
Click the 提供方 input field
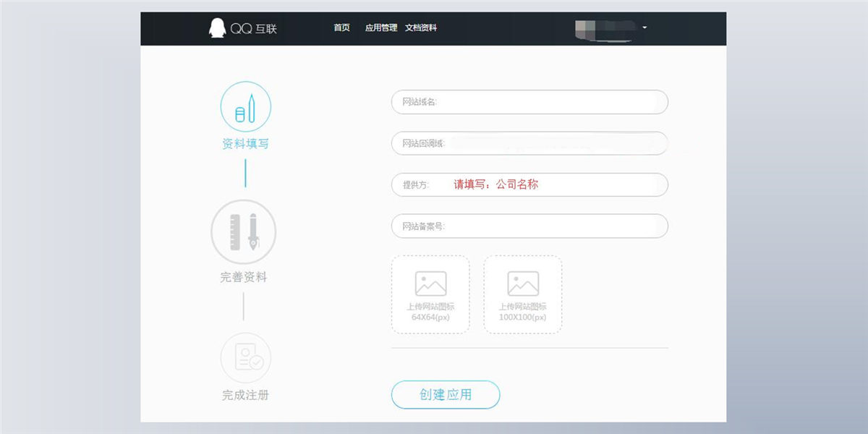pyautogui.click(x=529, y=184)
